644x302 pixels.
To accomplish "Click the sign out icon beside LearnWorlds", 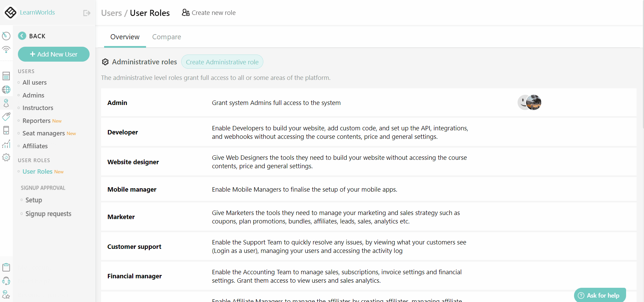I will point(87,13).
